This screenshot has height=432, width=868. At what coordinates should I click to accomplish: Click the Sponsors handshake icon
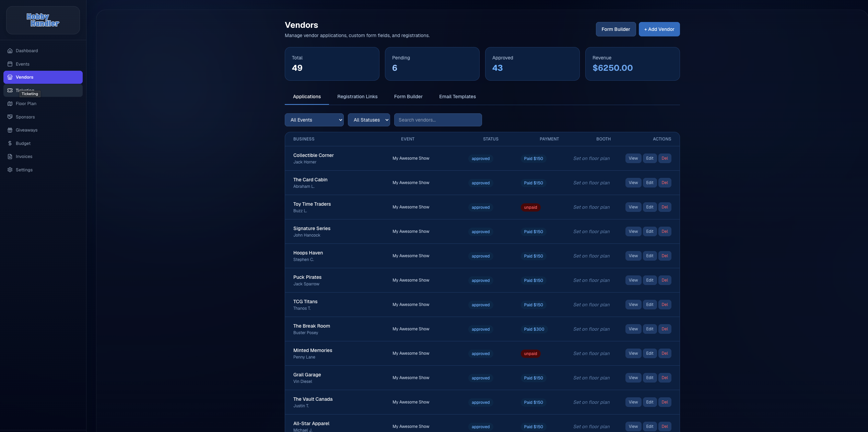[x=10, y=117]
